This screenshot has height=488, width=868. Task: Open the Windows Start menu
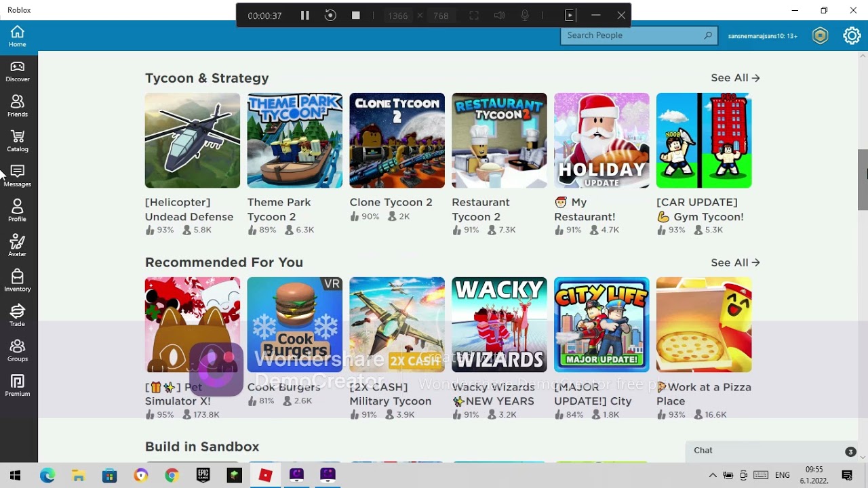pyautogui.click(x=16, y=475)
